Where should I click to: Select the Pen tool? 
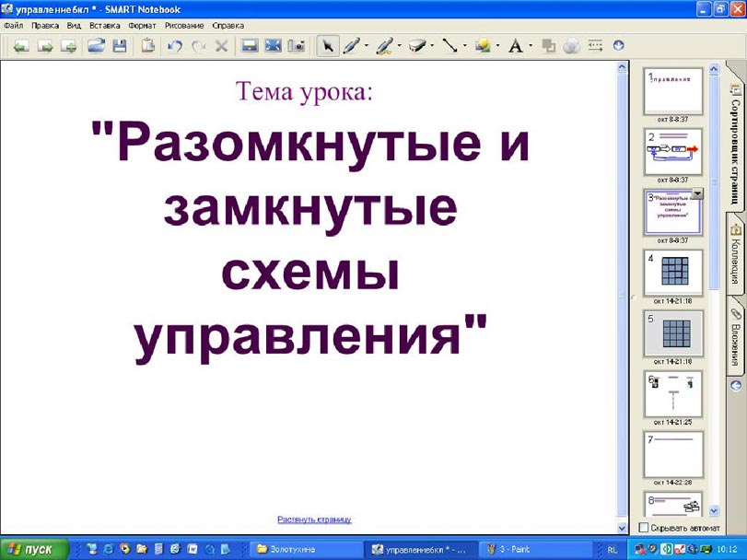[351, 45]
